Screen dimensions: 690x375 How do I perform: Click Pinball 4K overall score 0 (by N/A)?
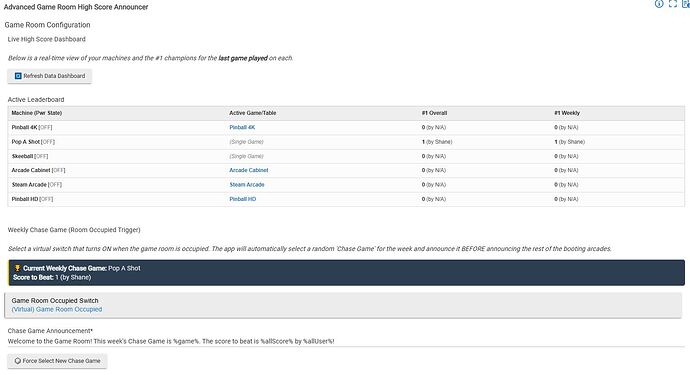(434, 127)
